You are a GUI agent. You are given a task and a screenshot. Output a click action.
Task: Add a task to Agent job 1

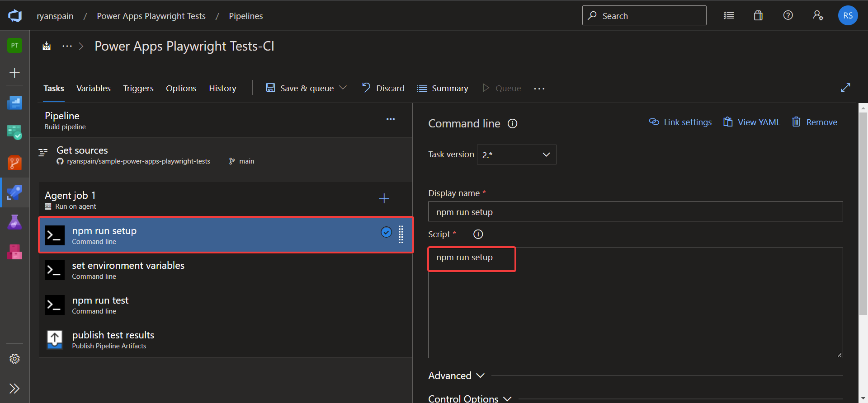click(x=384, y=198)
